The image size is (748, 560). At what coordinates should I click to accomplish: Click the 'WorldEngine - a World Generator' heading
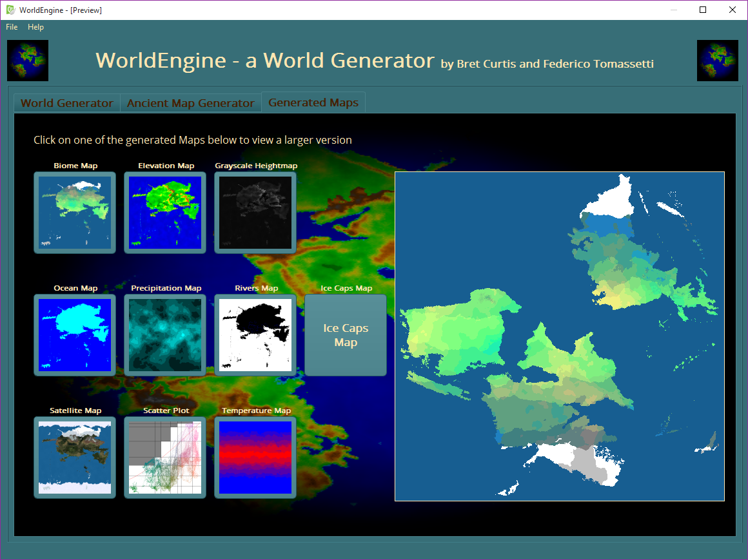[x=265, y=61]
